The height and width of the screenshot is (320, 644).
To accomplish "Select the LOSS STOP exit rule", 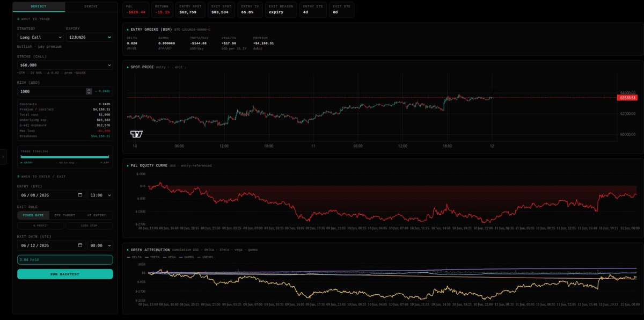I will point(89,226).
